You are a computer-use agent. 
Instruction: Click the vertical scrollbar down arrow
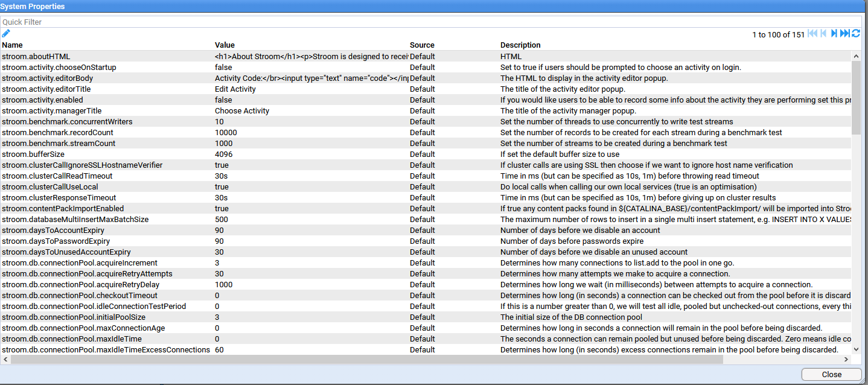click(x=856, y=349)
